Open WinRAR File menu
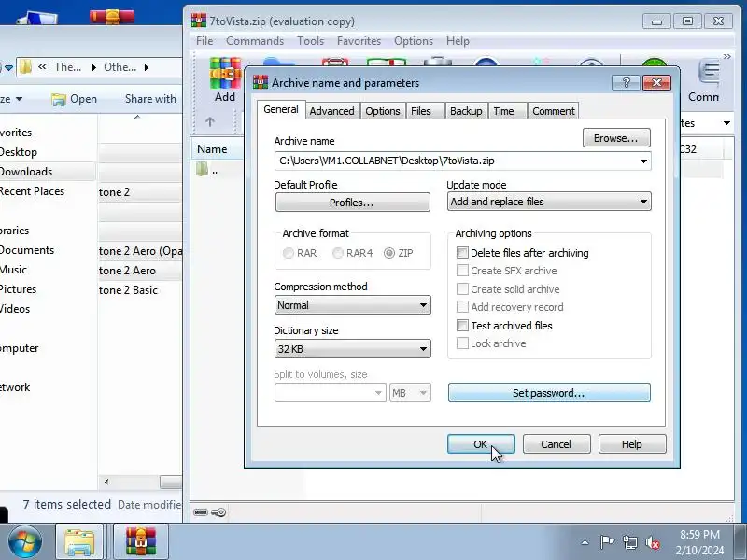Image resolution: width=747 pixels, height=560 pixels. click(x=204, y=41)
